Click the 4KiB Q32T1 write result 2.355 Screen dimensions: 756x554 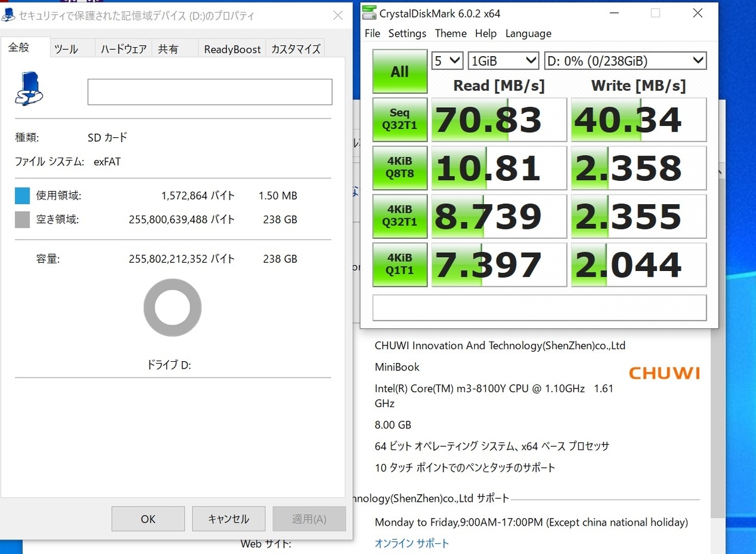click(x=639, y=216)
